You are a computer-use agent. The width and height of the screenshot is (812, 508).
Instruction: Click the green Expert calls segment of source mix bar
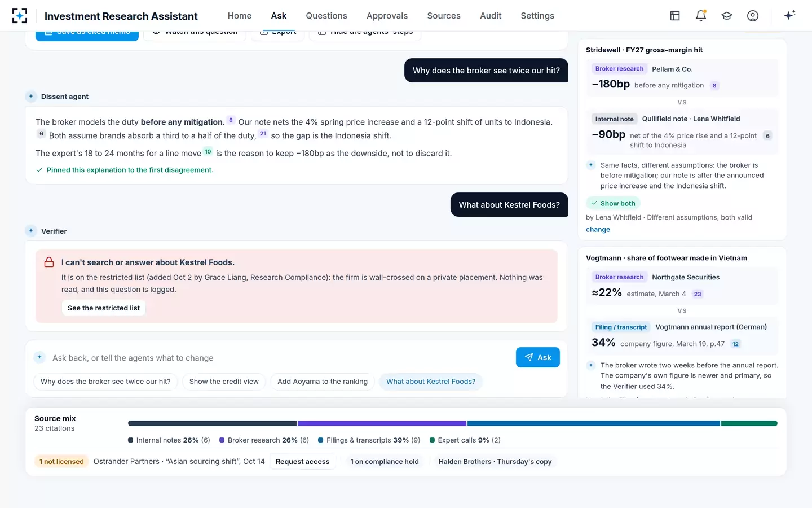pyautogui.click(x=749, y=423)
